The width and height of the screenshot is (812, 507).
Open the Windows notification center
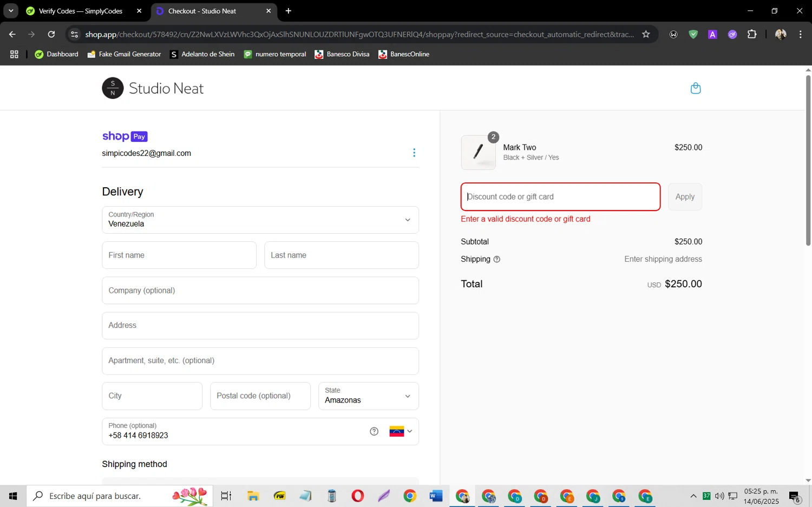(x=795, y=496)
